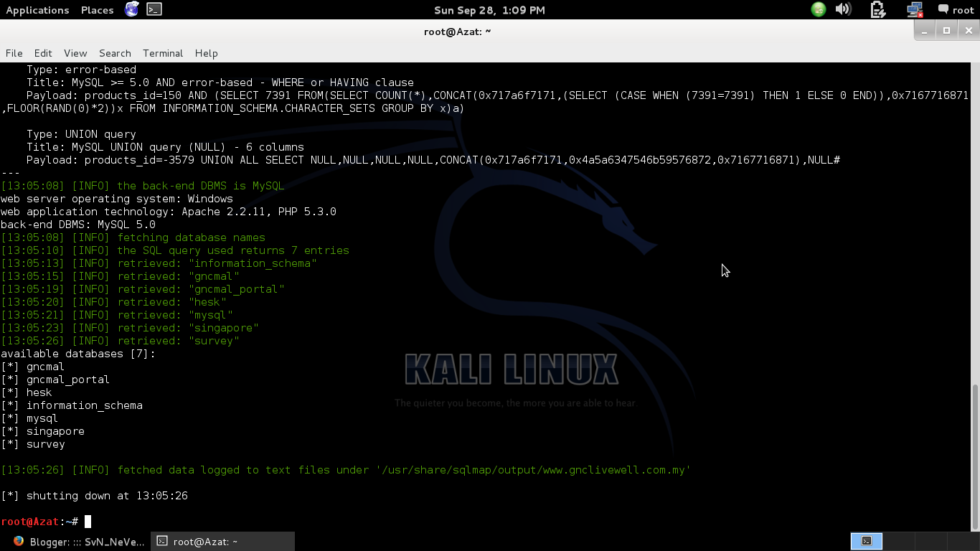
Task: Select the active workspace with terminal thumbnail
Action: point(866,542)
